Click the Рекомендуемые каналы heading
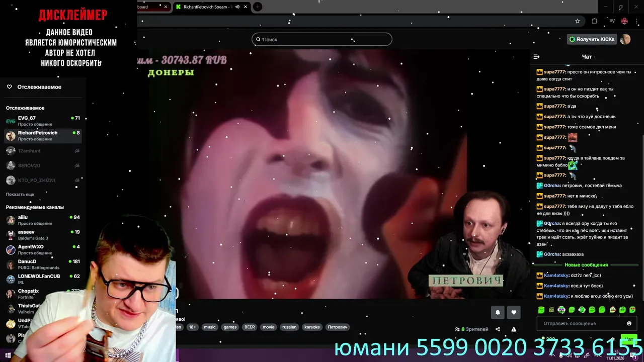644x362 pixels. click(35, 207)
